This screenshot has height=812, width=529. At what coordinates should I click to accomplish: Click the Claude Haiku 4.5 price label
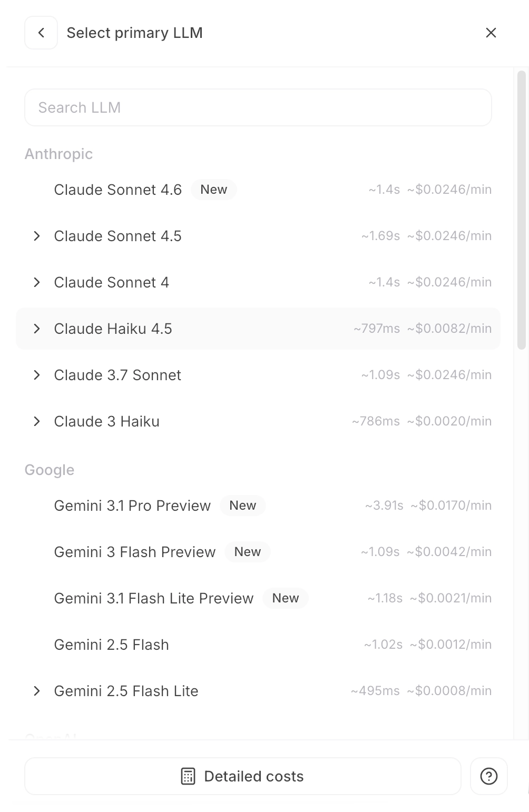click(x=449, y=329)
